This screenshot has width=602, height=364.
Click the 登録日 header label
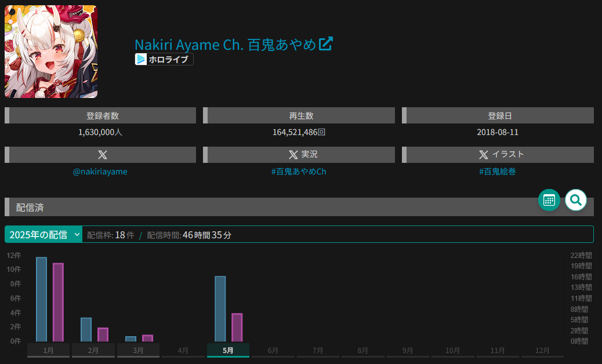point(500,116)
